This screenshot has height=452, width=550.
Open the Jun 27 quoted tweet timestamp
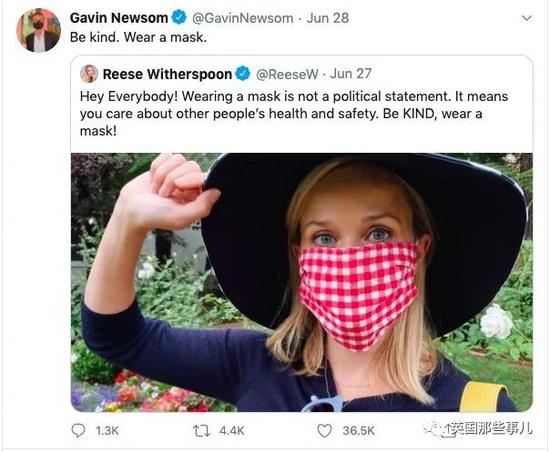click(351, 74)
